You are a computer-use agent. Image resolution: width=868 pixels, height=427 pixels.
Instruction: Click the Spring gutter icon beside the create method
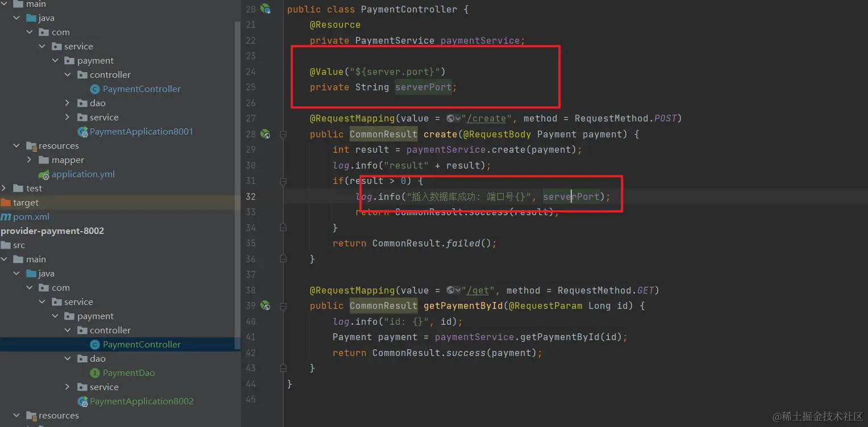coord(265,134)
